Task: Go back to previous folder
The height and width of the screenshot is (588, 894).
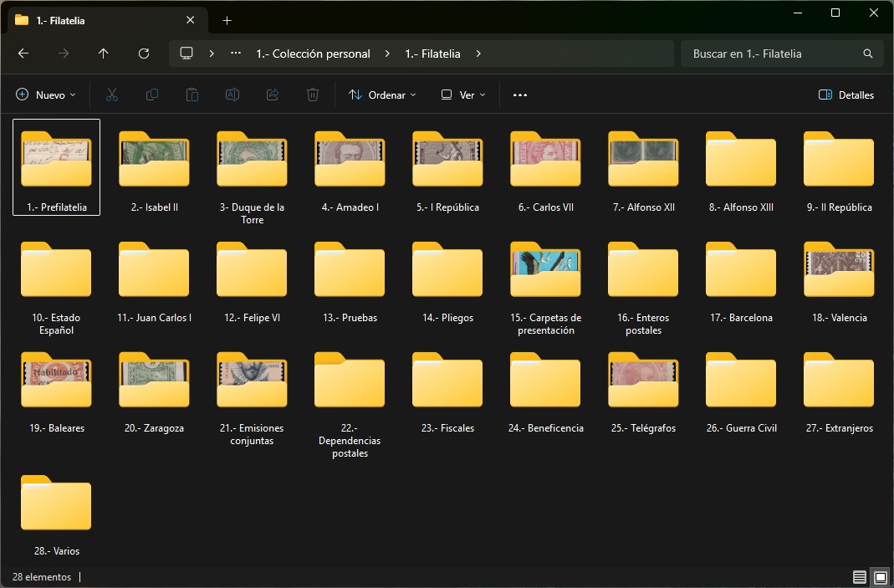Action: pyautogui.click(x=23, y=54)
